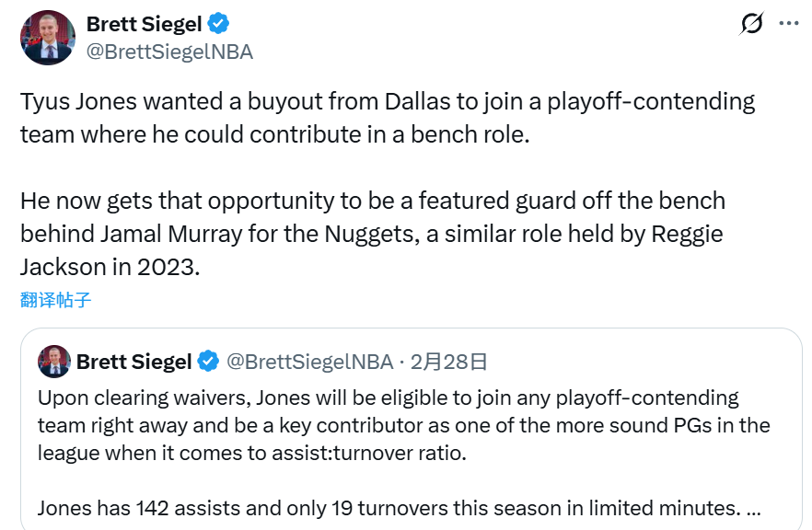Click the @BrettSiegelNBA handle in quoted post
Viewport: 812px width, 530px height.
(x=309, y=362)
